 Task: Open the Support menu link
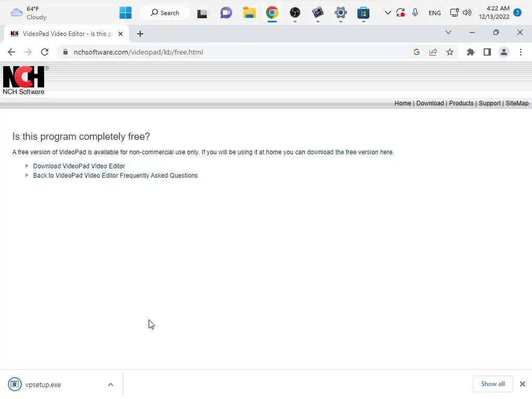tap(489, 103)
